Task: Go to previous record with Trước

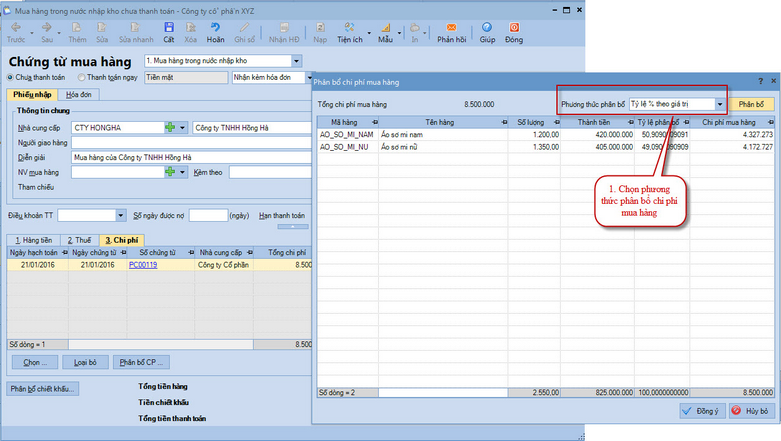Action: [x=16, y=32]
